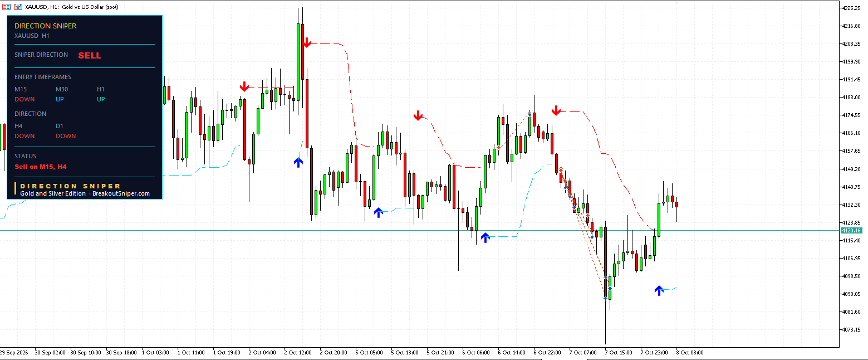Click the red sell arrow dated 5 Oct
Viewport: 868px width, 360px height.
tap(418, 115)
